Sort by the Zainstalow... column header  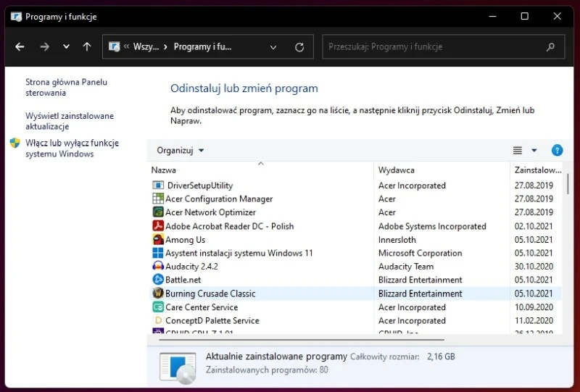coord(538,170)
